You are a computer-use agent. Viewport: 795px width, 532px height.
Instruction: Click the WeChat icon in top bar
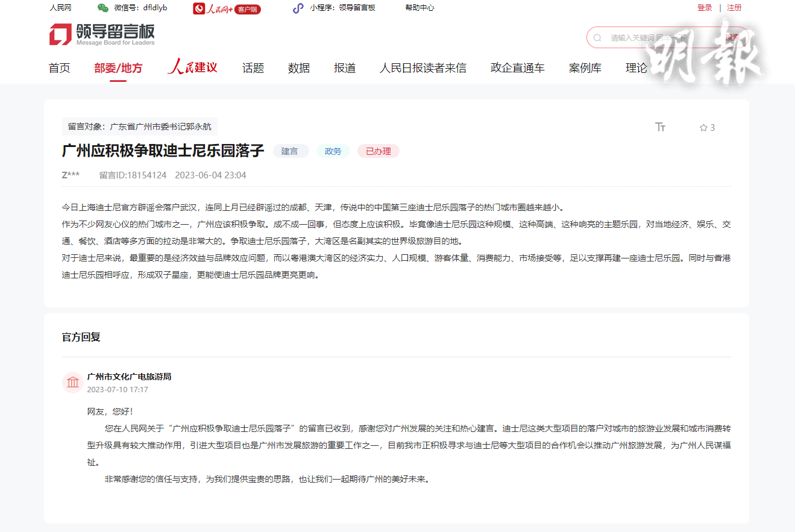[x=103, y=8]
